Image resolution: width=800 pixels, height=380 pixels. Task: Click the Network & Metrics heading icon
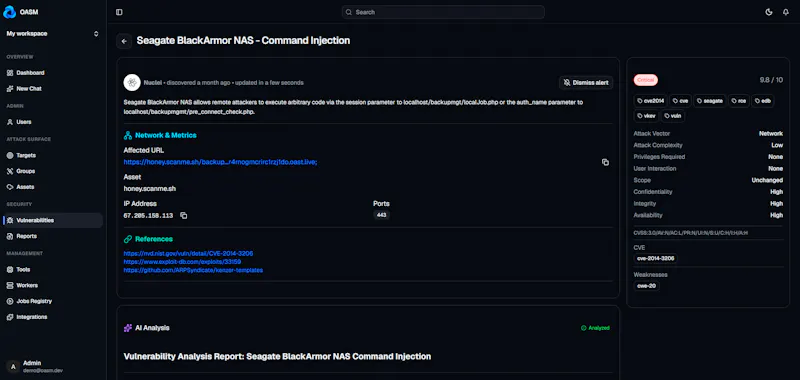click(128, 136)
